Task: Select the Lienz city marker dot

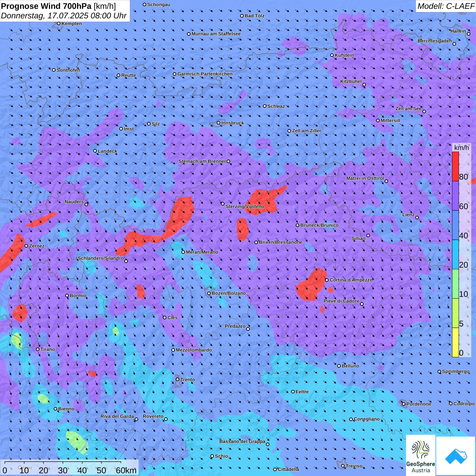Action: pyautogui.click(x=417, y=218)
